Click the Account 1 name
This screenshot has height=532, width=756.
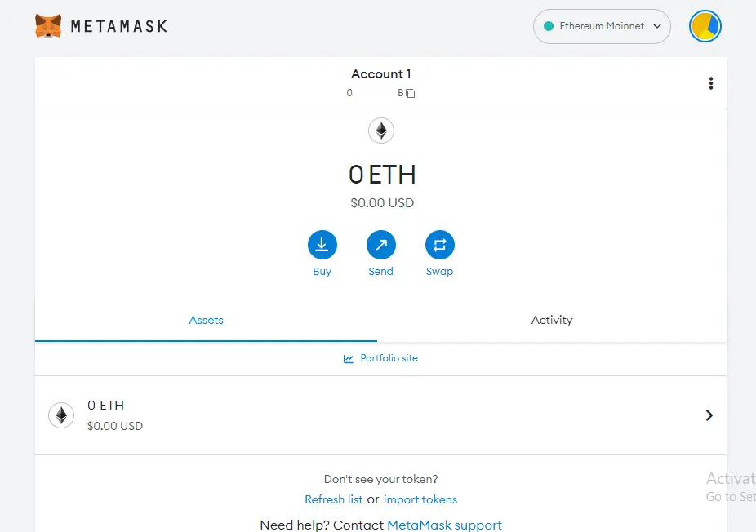(381, 74)
